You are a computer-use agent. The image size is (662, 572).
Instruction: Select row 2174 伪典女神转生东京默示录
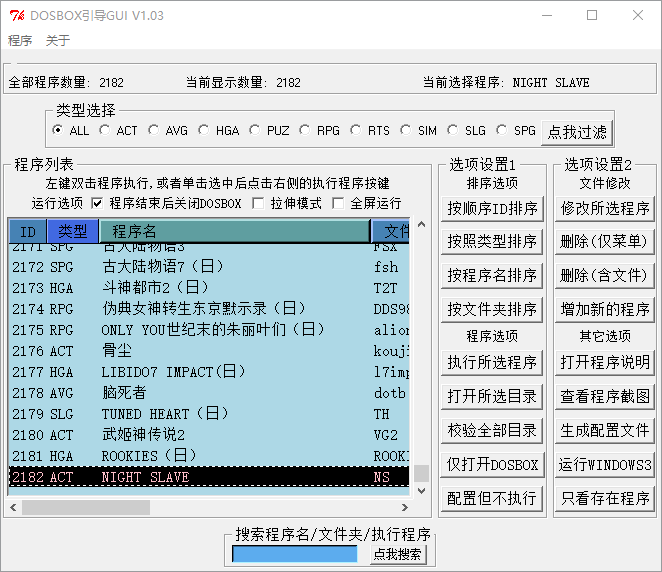click(209, 309)
